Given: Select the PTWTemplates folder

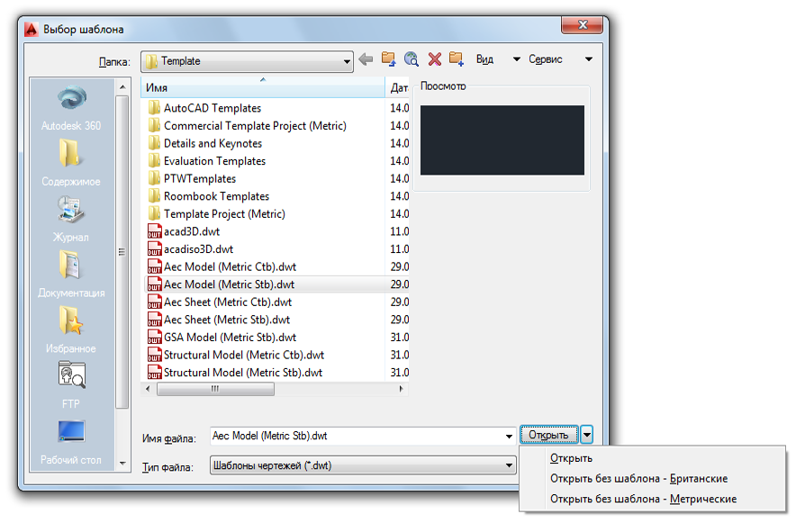Looking at the screenshot, I should click(x=192, y=178).
